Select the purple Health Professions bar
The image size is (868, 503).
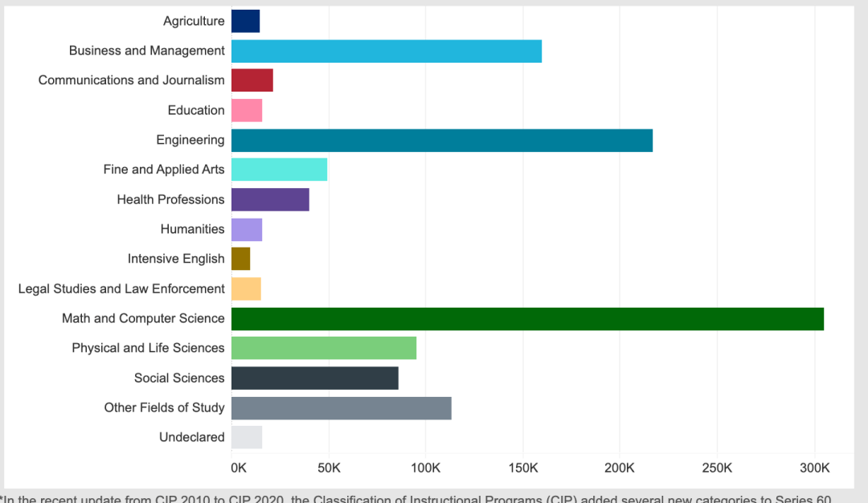270,199
